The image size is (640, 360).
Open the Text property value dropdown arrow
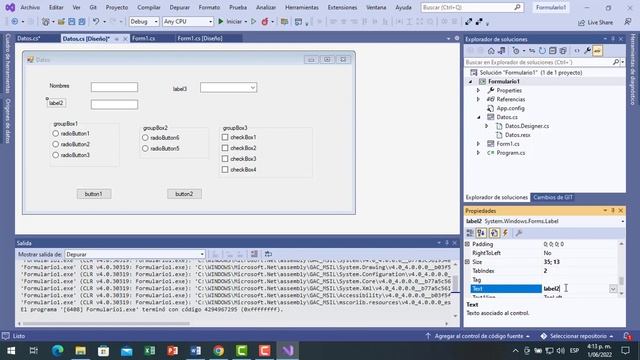(x=613, y=289)
